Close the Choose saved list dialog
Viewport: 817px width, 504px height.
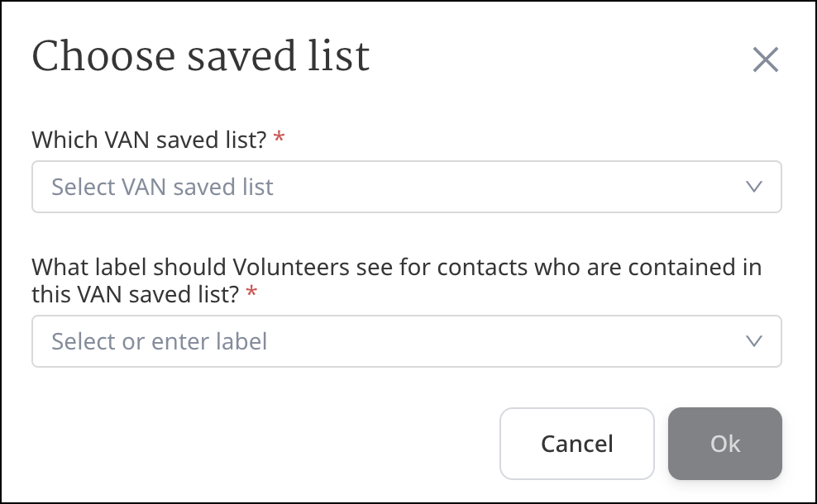(x=765, y=59)
